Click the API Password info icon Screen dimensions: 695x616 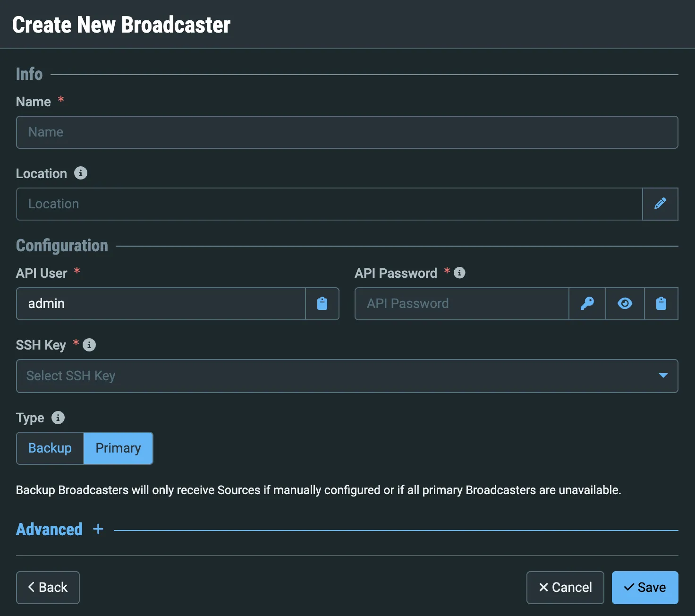pos(459,273)
